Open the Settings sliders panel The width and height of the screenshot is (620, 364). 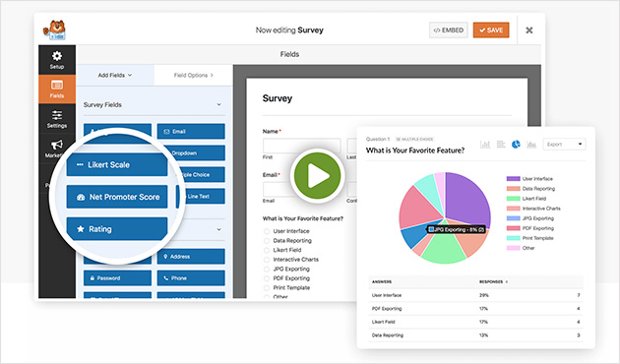(57, 119)
